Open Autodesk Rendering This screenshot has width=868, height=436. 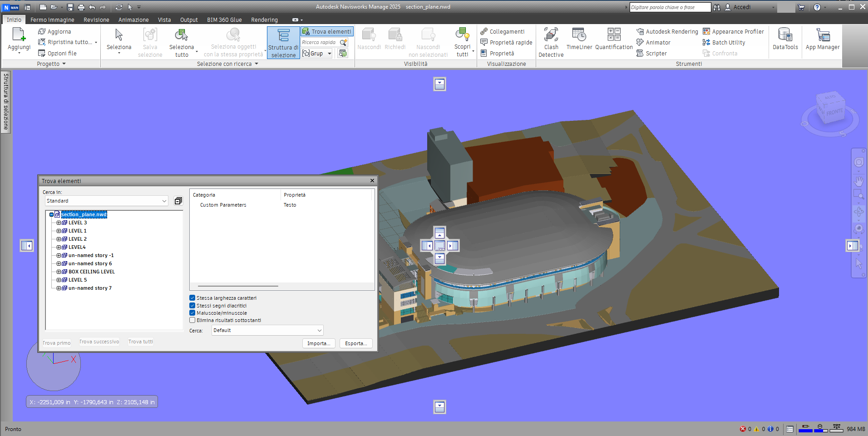(x=667, y=31)
